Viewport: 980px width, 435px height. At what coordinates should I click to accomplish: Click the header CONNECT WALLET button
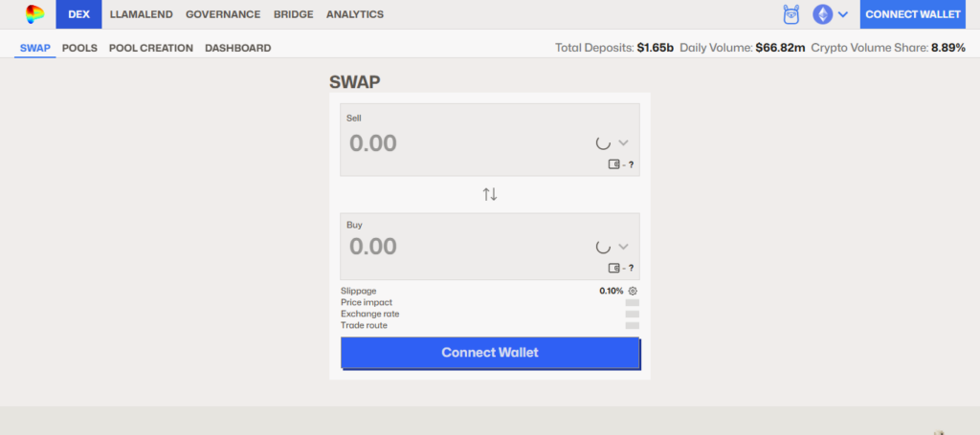tap(912, 14)
